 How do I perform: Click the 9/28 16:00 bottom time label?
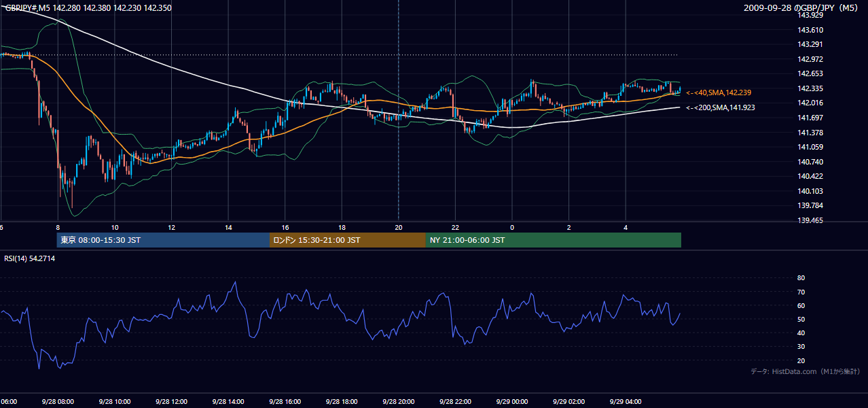point(285,402)
